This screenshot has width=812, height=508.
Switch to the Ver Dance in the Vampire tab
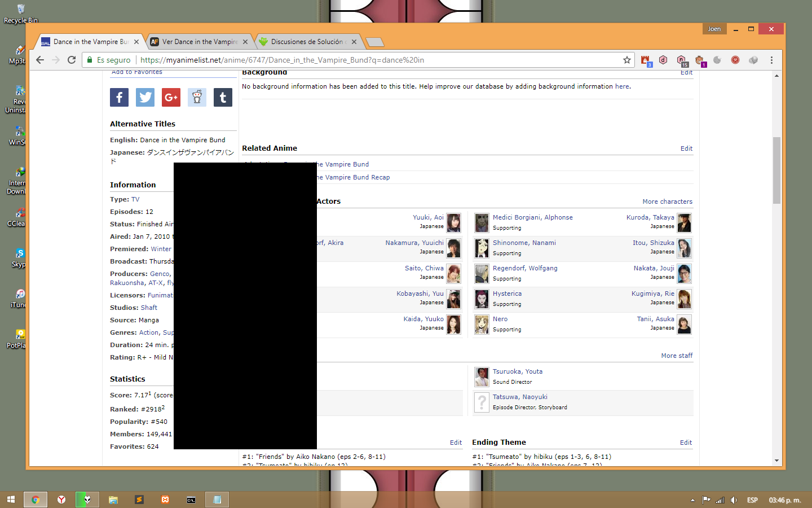point(200,42)
